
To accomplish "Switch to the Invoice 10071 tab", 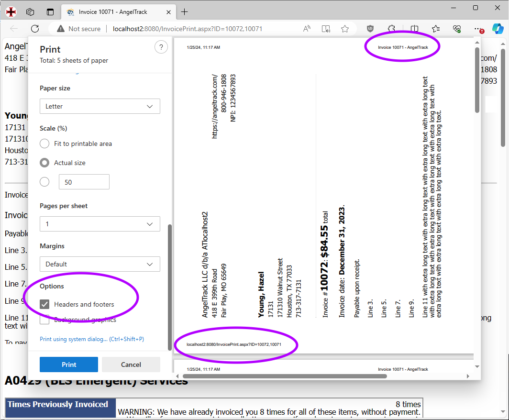I will [x=115, y=12].
